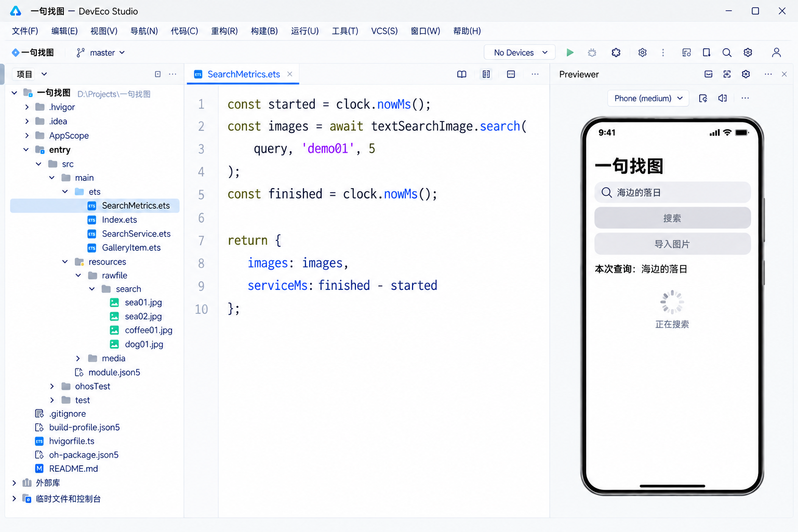Open Previewer settings gear icon
798x532 pixels.
pyautogui.click(x=746, y=74)
